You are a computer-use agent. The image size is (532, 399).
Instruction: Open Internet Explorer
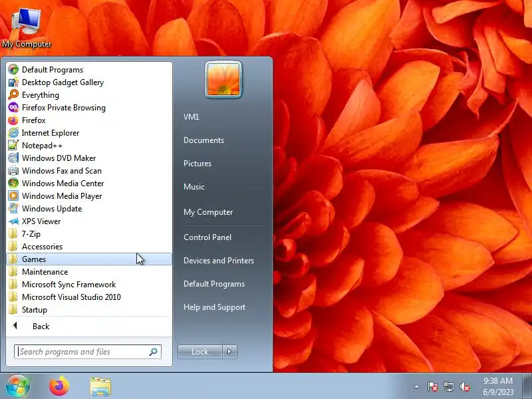(x=89, y=132)
